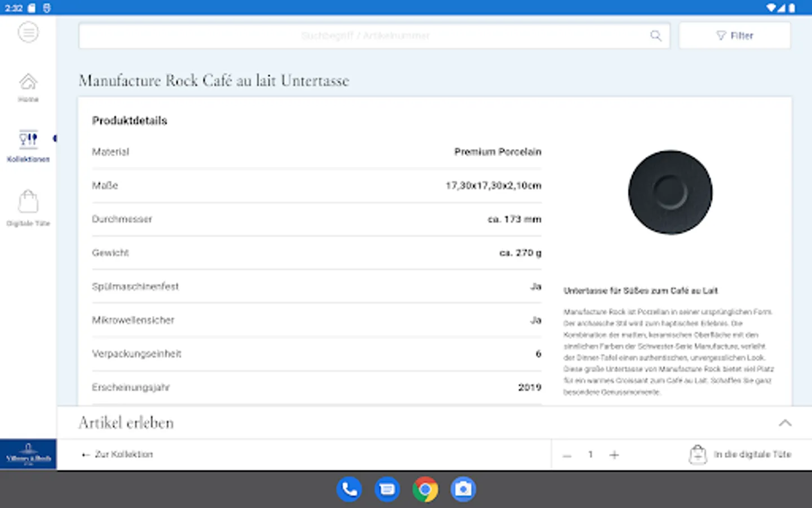Collapse the Artikel erleben panel chevron
The width and height of the screenshot is (812, 508).
point(785,423)
